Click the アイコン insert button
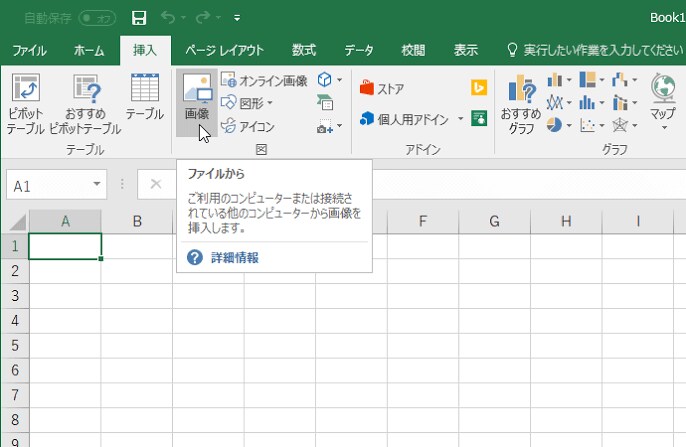The image size is (686, 447). pyautogui.click(x=248, y=126)
